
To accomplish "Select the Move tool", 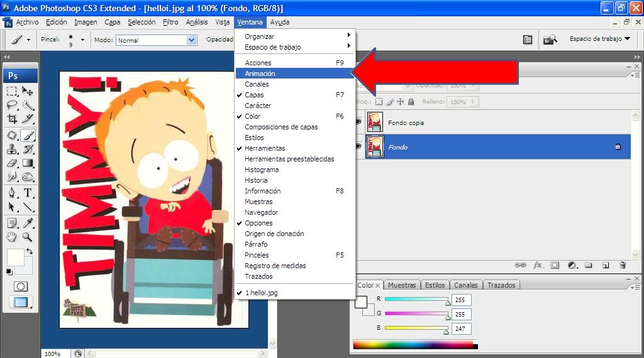I will tap(28, 91).
